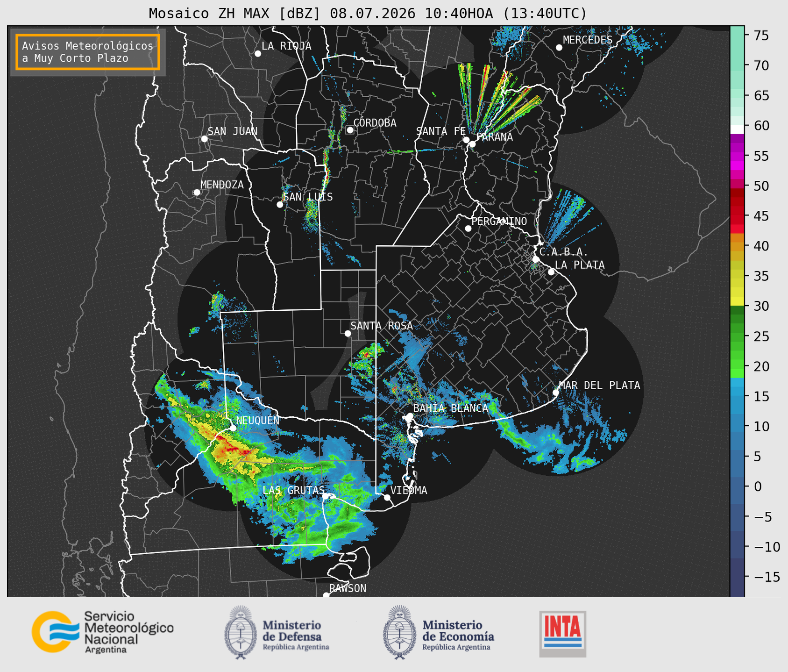Click the 60 dBZ white color band
The width and height of the screenshot is (788, 672).
pyautogui.click(x=737, y=129)
